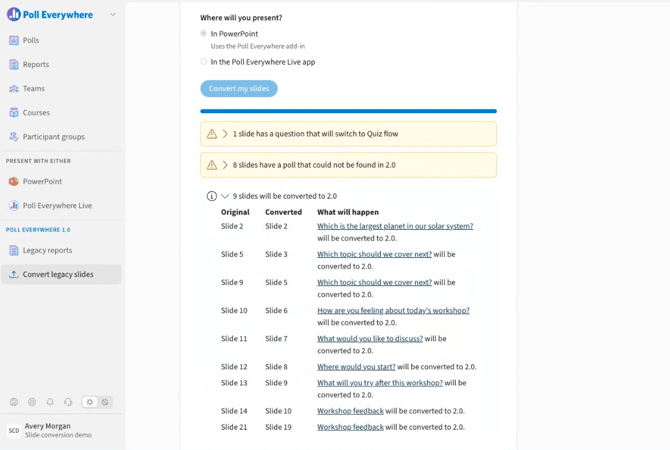Screen dimensions: 670x450
Task: Open Which topic link in Slide 9 row
Action: coord(374,282)
